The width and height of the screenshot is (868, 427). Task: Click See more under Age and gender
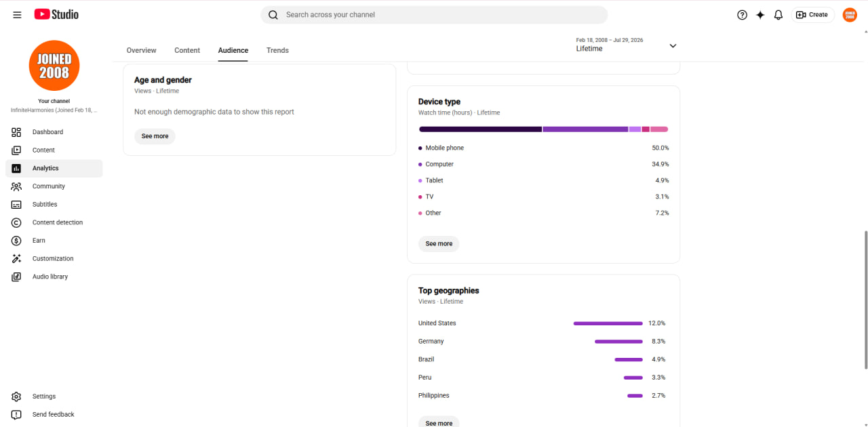(155, 136)
